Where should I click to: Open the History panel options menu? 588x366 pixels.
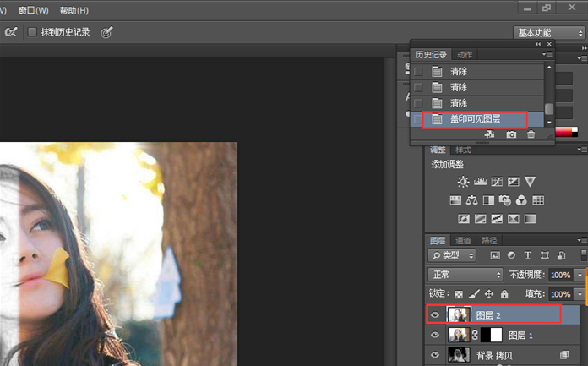click(x=547, y=54)
